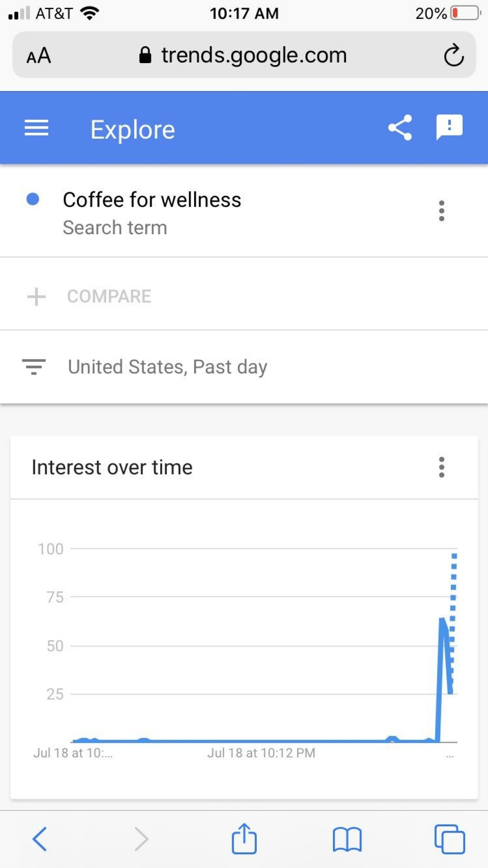Show Safari open tabs icon
The image size is (488, 868).
(x=450, y=839)
